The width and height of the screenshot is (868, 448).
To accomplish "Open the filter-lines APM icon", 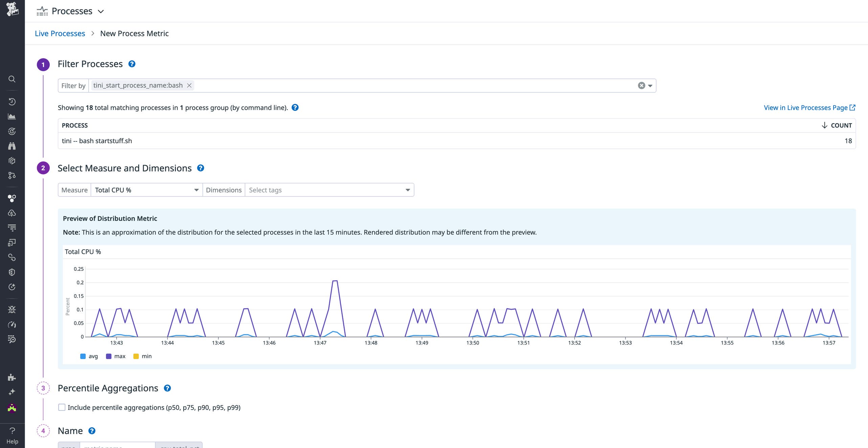I will click(12, 228).
